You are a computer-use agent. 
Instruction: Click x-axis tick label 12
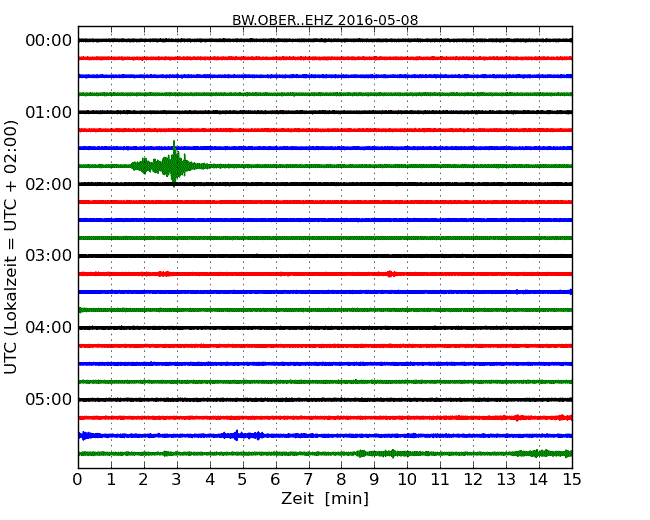[473, 480]
